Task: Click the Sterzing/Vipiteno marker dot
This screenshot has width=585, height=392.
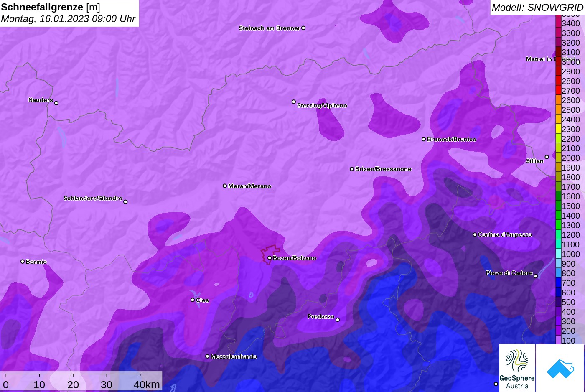Action: tap(294, 102)
